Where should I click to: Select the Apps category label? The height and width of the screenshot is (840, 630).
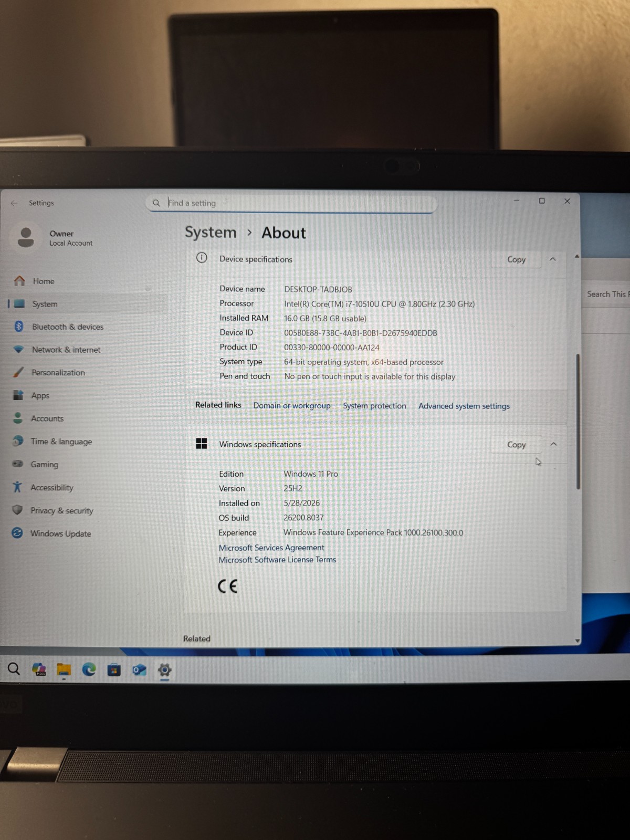[40, 395]
